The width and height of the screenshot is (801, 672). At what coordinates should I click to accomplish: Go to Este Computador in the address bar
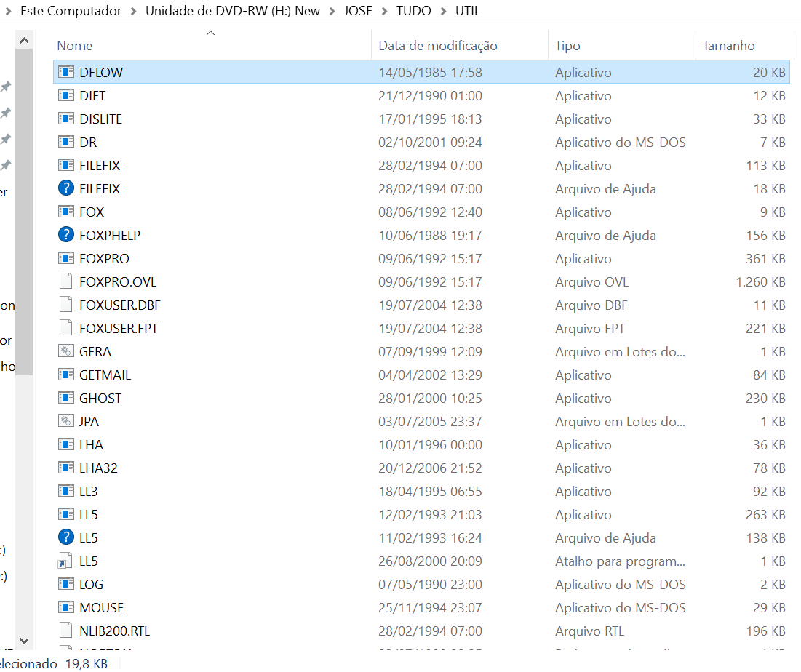point(71,11)
